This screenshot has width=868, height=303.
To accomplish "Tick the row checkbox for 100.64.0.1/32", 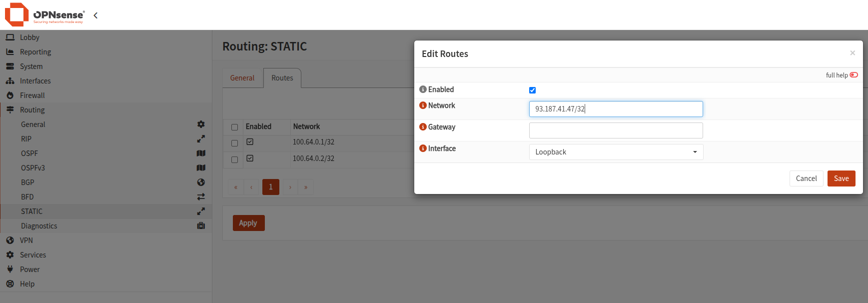I will click(x=234, y=143).
